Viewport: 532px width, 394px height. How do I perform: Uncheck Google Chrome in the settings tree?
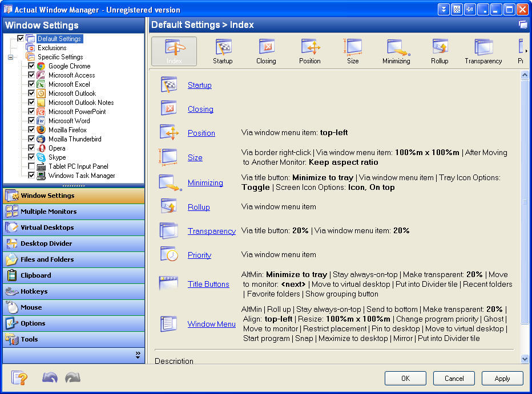click(x=31, y=66)
